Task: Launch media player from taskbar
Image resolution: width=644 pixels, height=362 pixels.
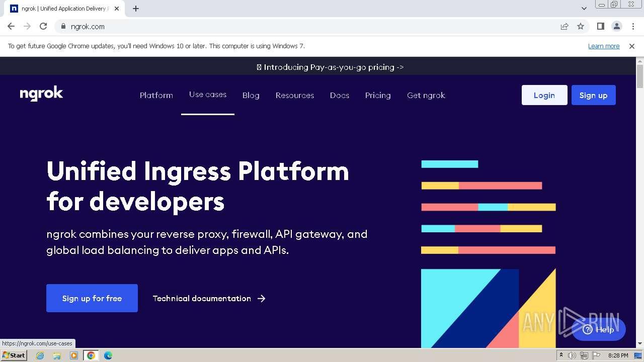Action: click(x=74, y=355)
